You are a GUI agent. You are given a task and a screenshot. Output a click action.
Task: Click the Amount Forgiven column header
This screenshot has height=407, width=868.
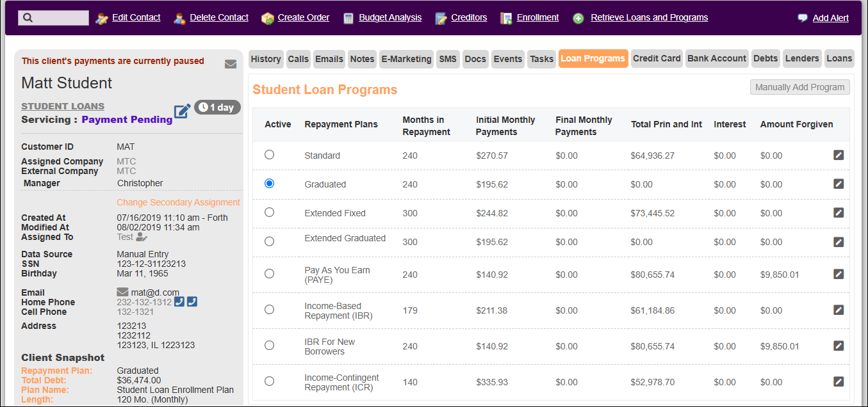pyautogui.click(x=797, y=124)
